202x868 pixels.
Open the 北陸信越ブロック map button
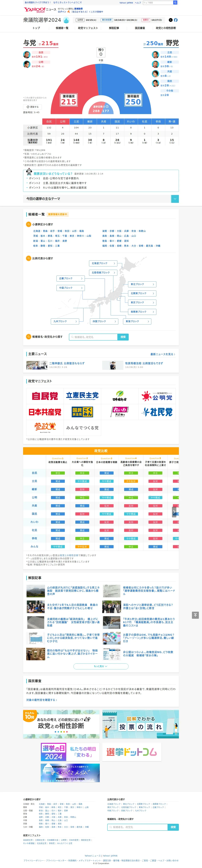point(103,272)
